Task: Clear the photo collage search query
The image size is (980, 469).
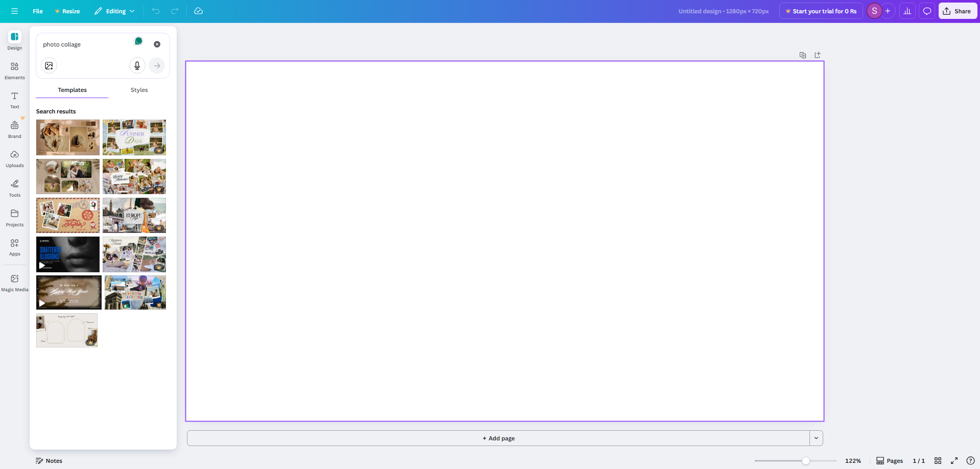Action: pyautogui.click(x=157, y=44)
